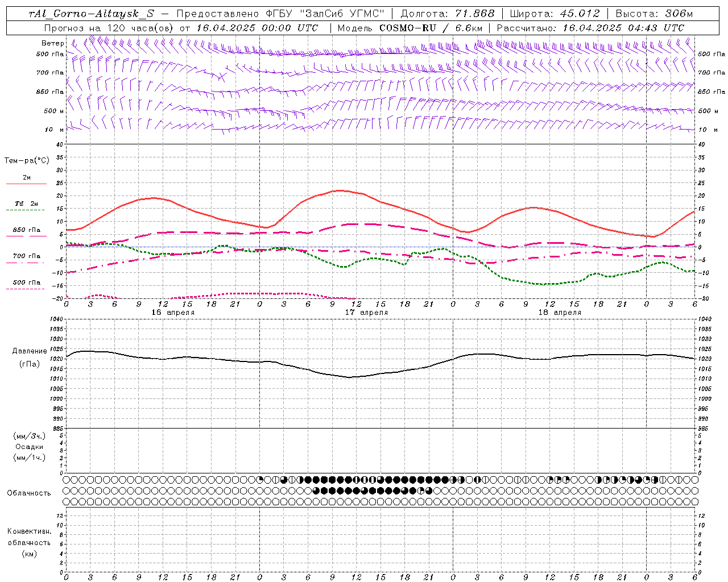Click the 18 апреля date label
This screenshot has height=582, width=728.
(560, 313)
